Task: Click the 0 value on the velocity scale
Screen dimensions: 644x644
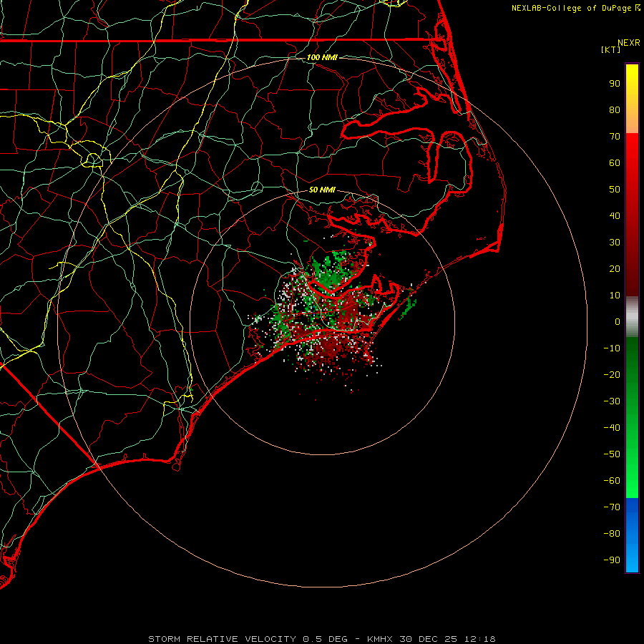Action: 618,321
